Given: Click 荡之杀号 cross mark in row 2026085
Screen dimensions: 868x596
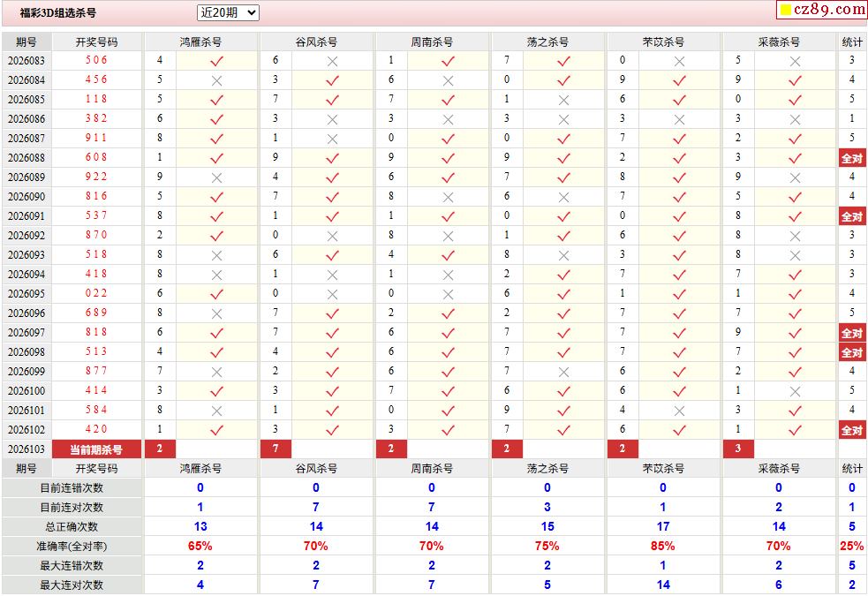Looking at the screenshot, I should pos(563,100).
